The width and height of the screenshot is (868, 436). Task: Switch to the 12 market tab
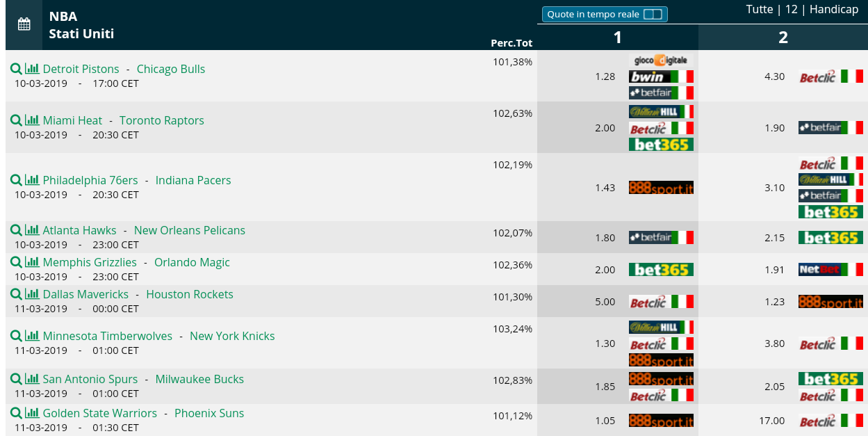coord(792,9)
